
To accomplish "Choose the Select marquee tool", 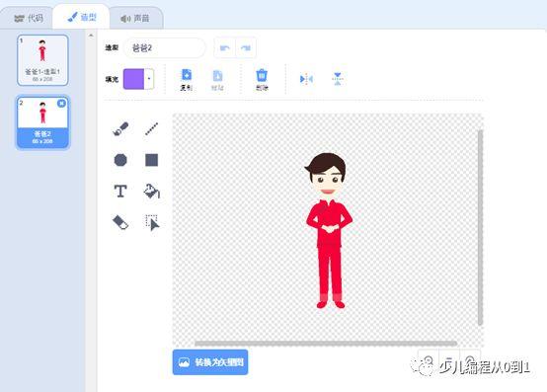I will tap(152, 222).
